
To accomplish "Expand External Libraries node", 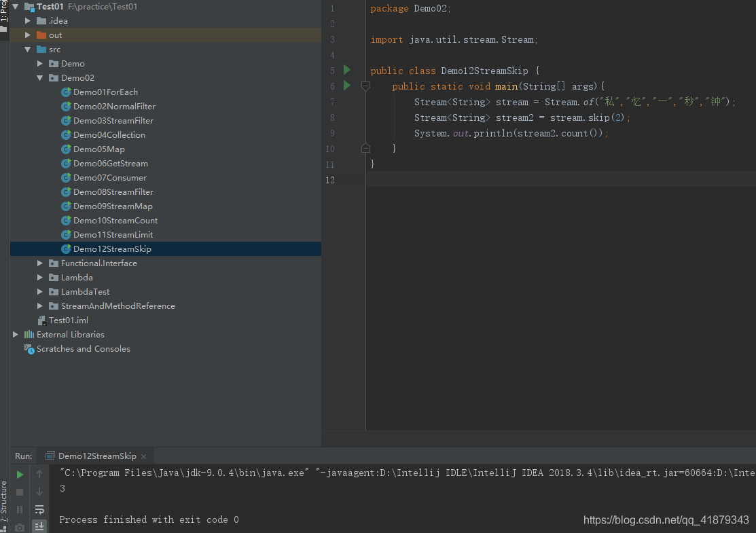I will point(16,335).
